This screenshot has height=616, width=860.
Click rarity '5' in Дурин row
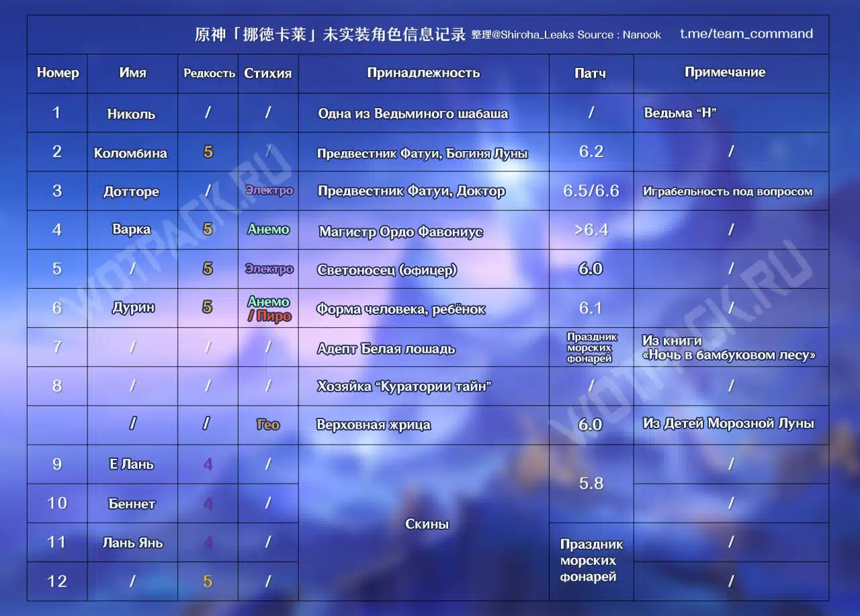pyautogui.click(x=208, y=307)
